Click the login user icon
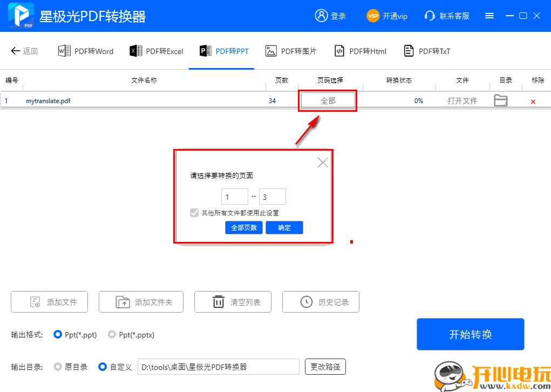The width and height of the screenshot is (551, 392). [x=322, y=16]
